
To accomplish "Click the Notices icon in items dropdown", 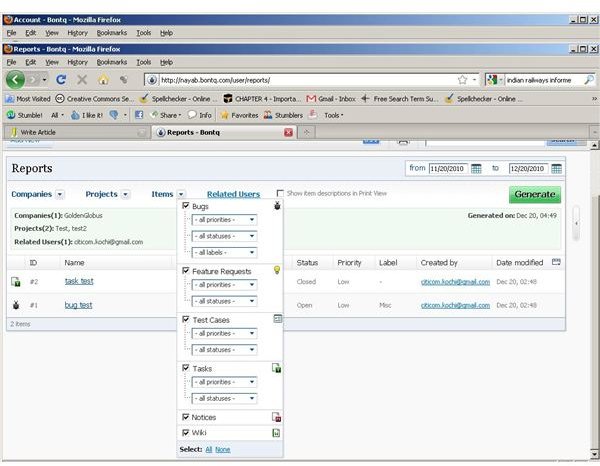I will [277, 417].
